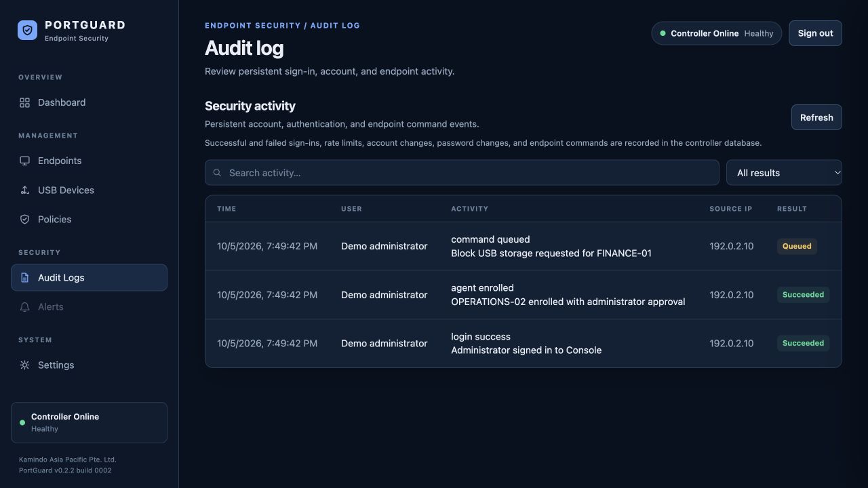Click the Sign out button

pos(815,33)
